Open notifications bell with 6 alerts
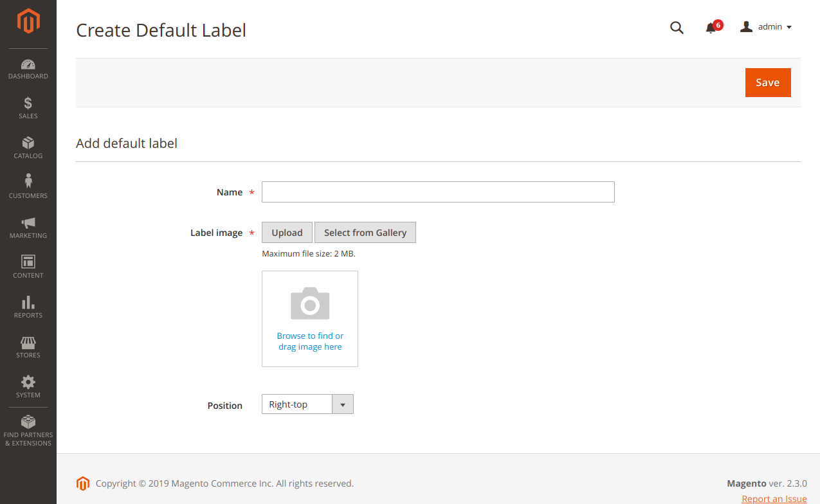Image resolution: width=820 pixels, height=504 pixels. coord(713,27)
